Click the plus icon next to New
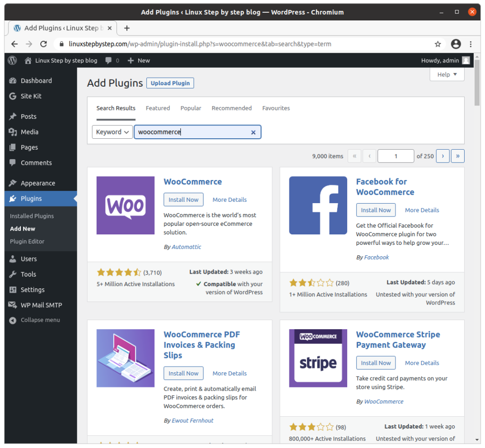This screenshot has height=448, width=485. (x=131, y=61)
